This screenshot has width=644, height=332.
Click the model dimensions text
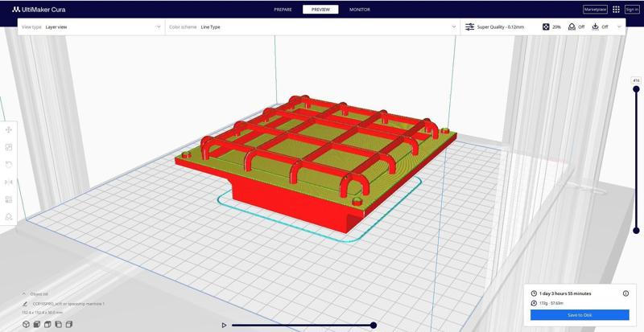(x=42, y=313)
